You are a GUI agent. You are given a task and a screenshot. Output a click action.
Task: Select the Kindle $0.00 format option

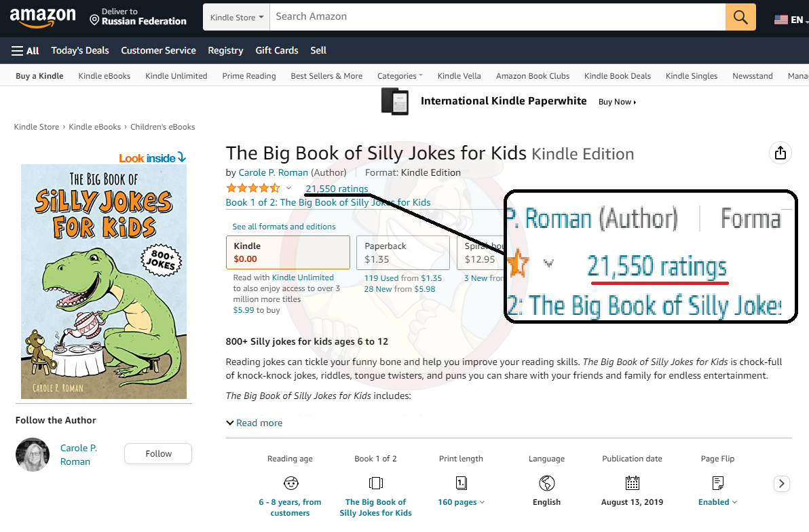pyautogui.click(x=288, y=252)
